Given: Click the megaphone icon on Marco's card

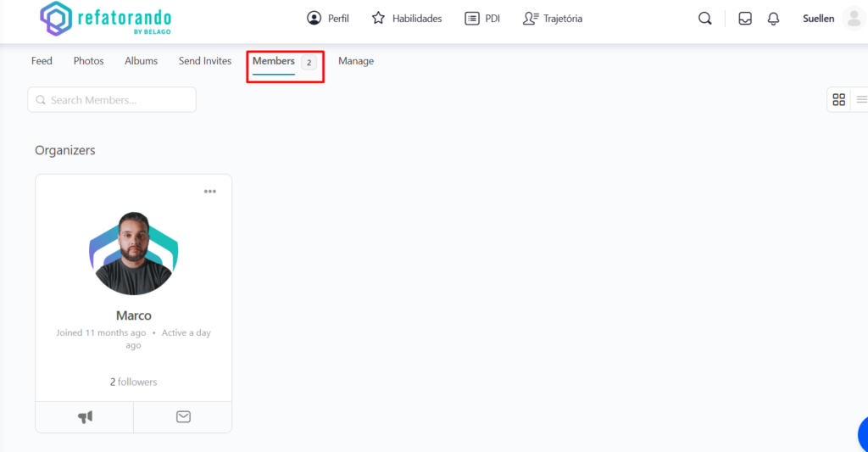Looking at the screenshot, I should pos(85,417).
